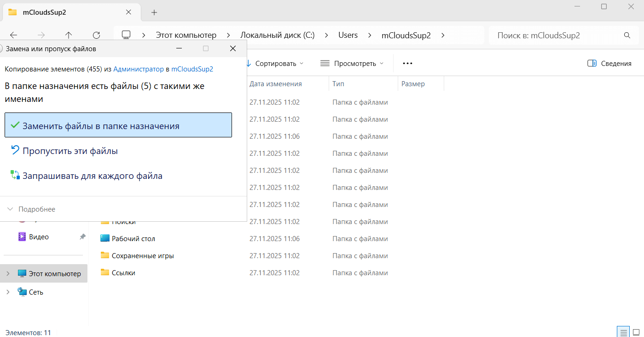Viewport: 644px width, 337px height.
Task: Click the search field Поиск в: mCloudsSup2
Action: pyautogui.click(x=555, y=35)
